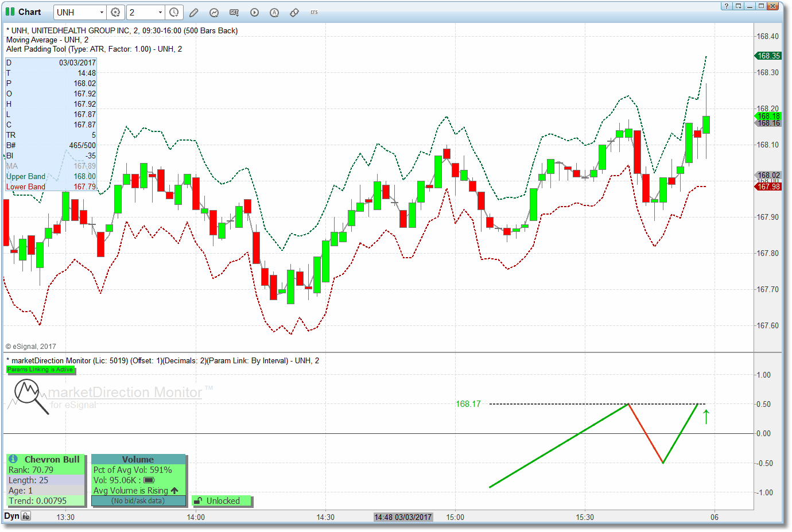The width and height of the screenshot is (792, 532).
Task: Expand the UNH symbol dropdown
Action: tap(102, 12)
